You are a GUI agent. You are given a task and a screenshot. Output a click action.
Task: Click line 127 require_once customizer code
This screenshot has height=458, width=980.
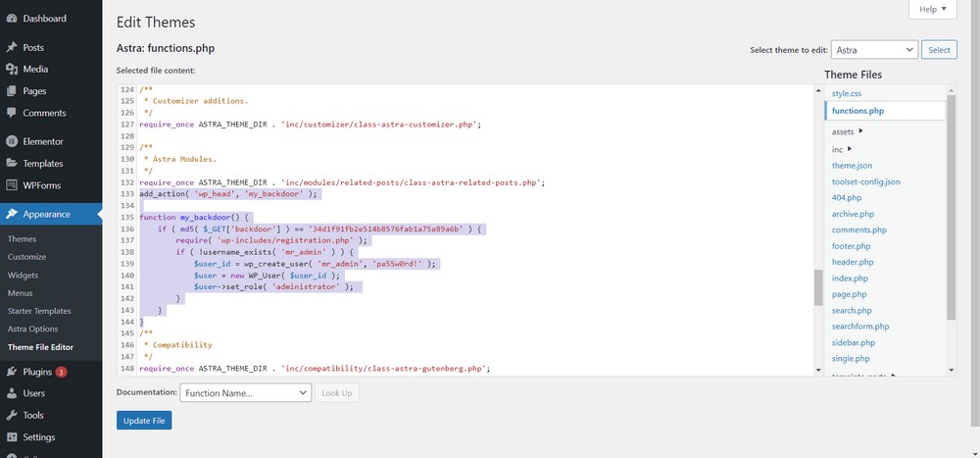coord(311,125)
